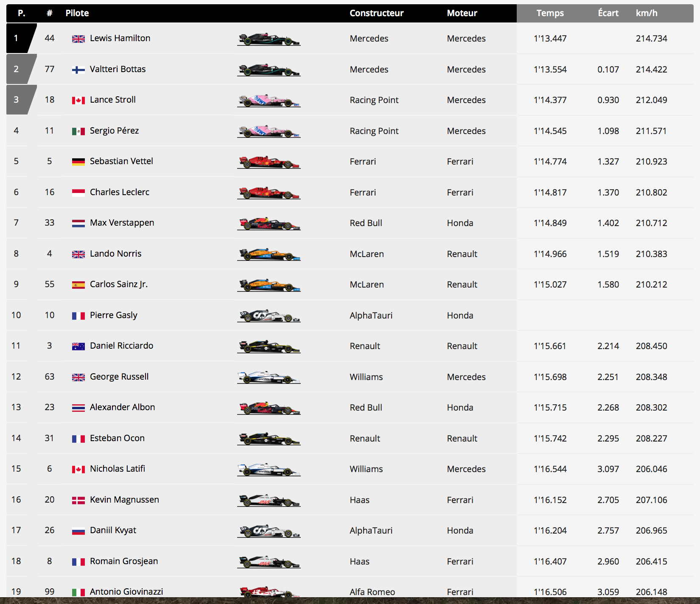This screenshot has width=700, height=604.
Task: Click the Constructeur column header
Action: pos(377,13)
